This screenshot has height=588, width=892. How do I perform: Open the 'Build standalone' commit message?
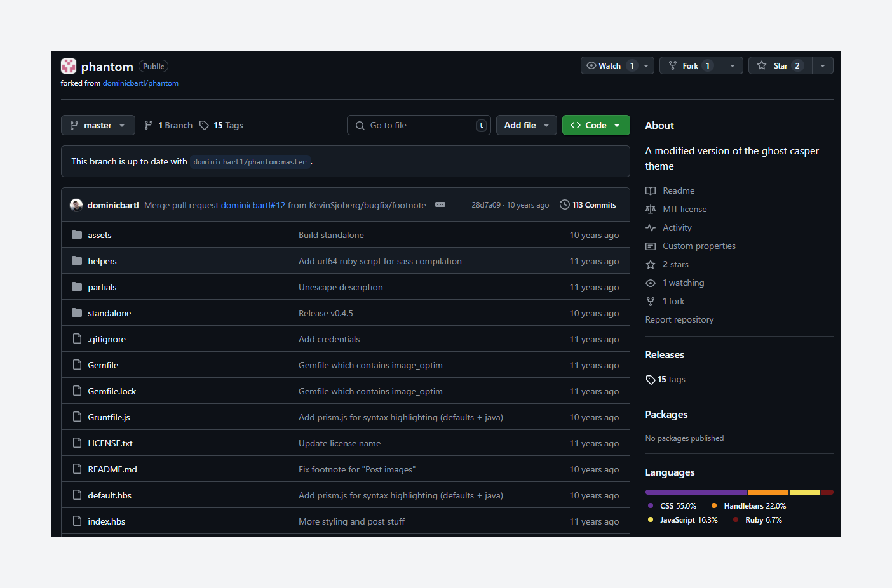pos(331,235)
